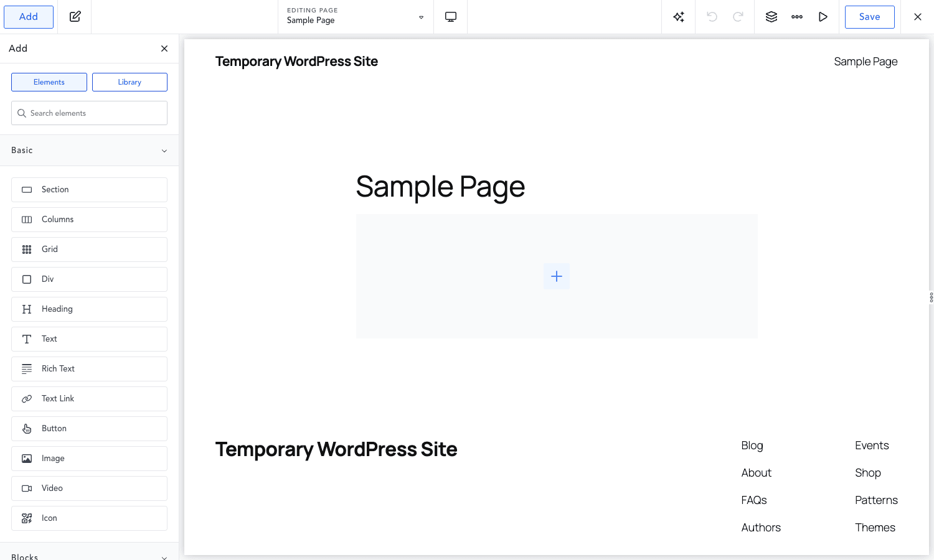This screenshot has width=934, height=560.
Task: Switch to the Library tab
Action: [x=130, y=82]
